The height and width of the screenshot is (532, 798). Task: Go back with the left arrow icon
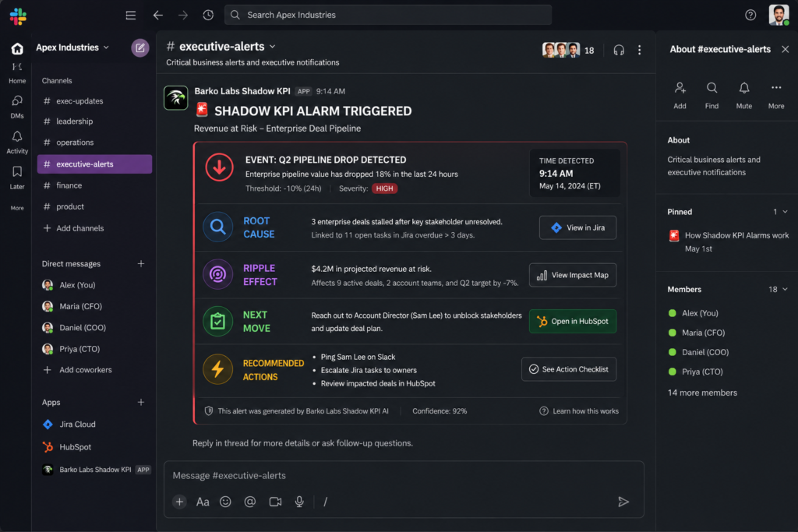pos(157,16)
